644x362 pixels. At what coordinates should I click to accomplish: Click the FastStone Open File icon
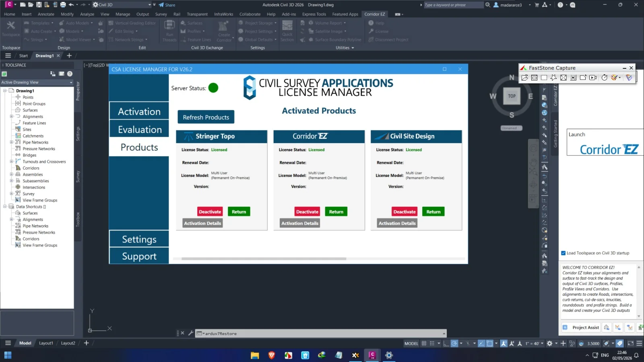click(524, 78)
